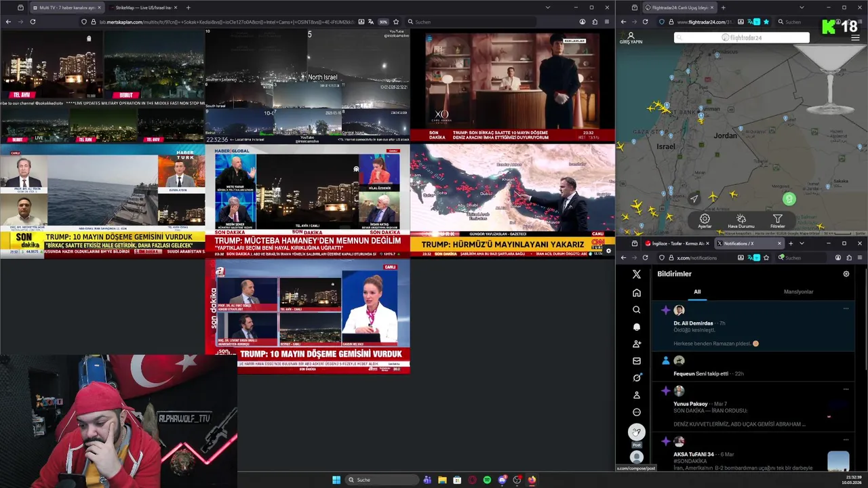
Task: Select the Notifications / X browser tab
Action: point(749,243)
